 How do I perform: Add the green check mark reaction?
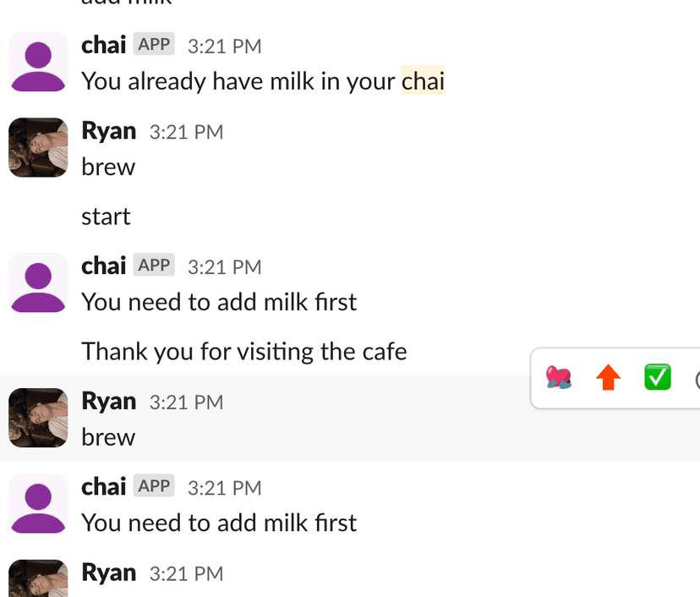(x=657, y=377)
